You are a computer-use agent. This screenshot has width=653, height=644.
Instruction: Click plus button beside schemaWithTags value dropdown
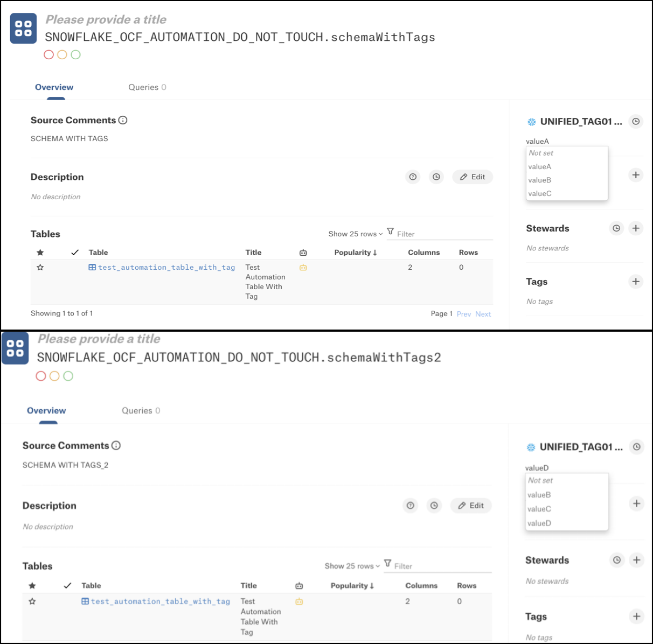(x=636, y=175)
